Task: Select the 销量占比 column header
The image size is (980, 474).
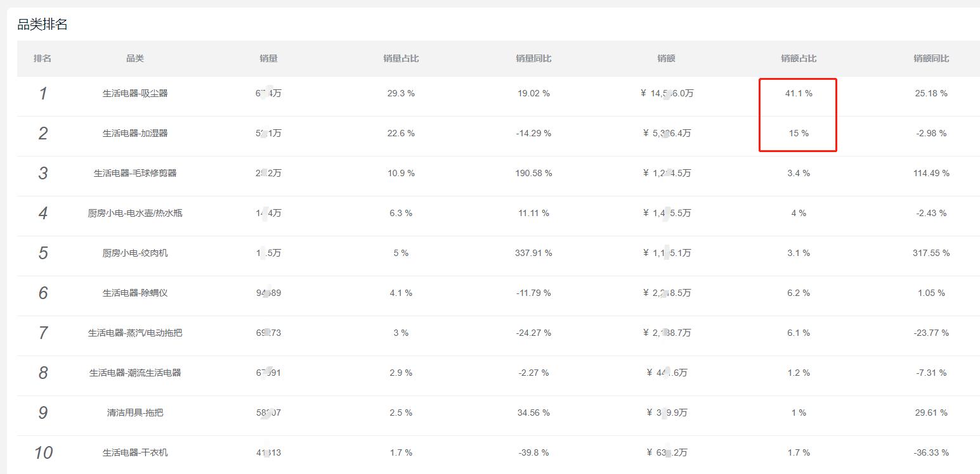Action: pos(401,58)
